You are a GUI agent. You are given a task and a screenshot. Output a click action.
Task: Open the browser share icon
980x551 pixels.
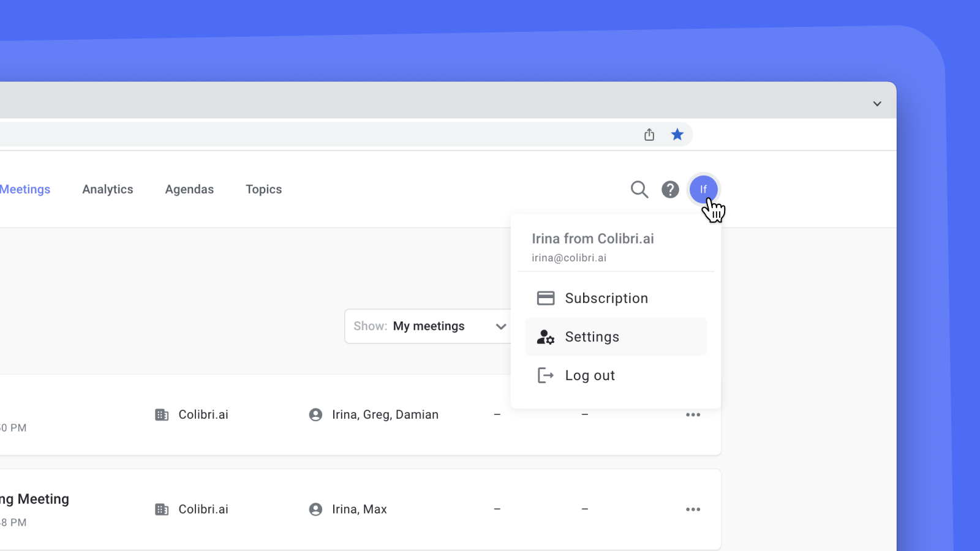pos(649,134)
